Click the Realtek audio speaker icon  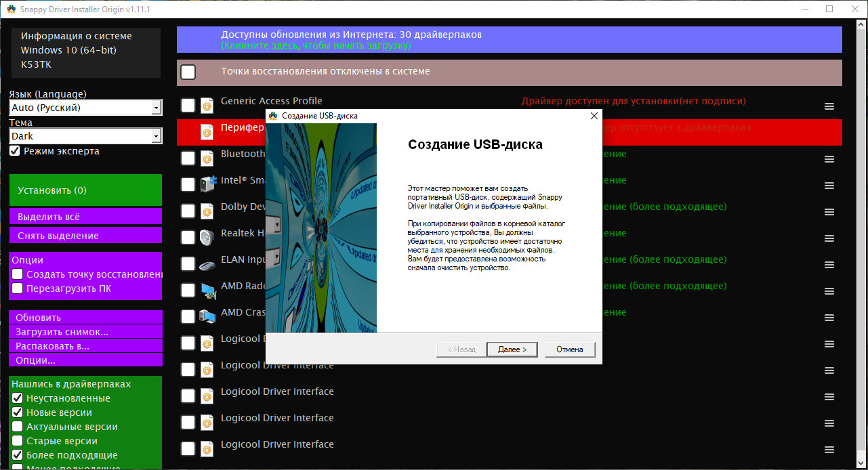click(x=207, y=237)
